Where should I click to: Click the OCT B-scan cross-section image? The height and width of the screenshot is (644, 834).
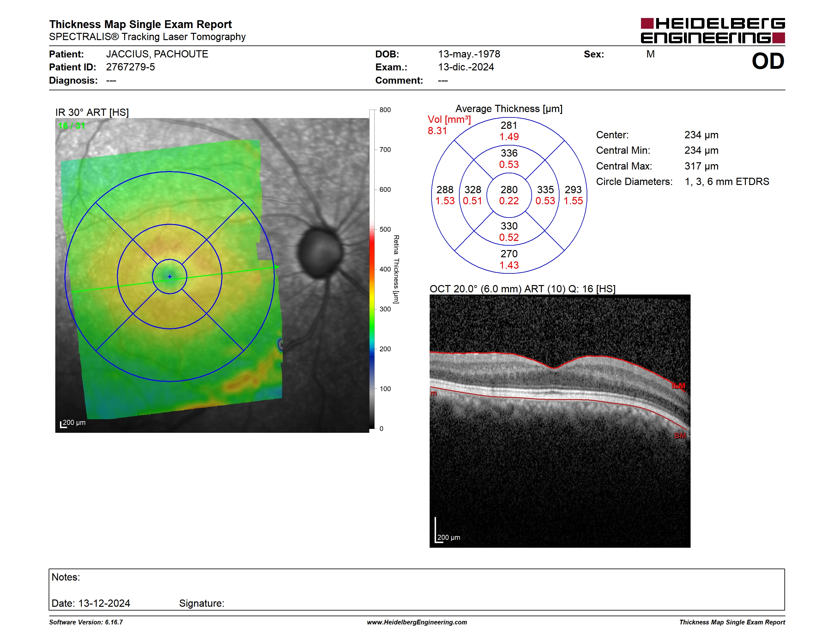560,421
